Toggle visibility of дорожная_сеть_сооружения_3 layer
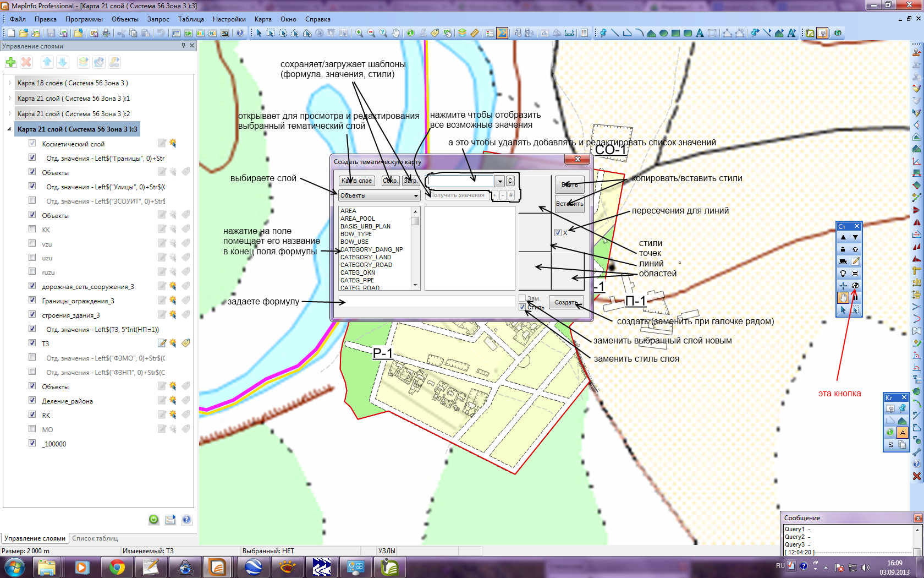Screen dimensions: 924x578 (32, 286)
